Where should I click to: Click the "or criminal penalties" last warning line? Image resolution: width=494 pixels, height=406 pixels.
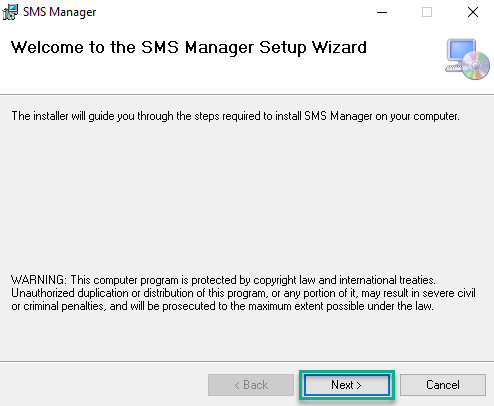click(x=222, y=306)
